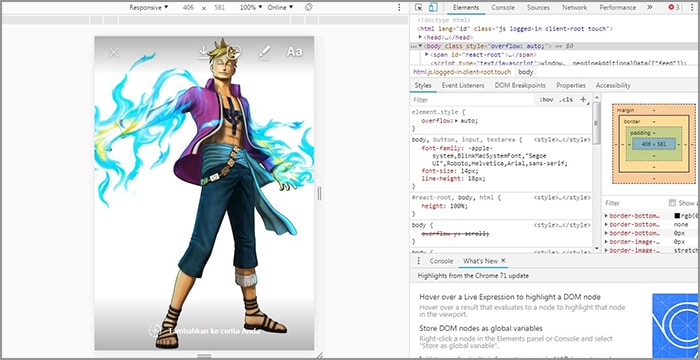Click the styles Filter input field
The width and height of the screenshot is (700, 360).
point(472,100)
